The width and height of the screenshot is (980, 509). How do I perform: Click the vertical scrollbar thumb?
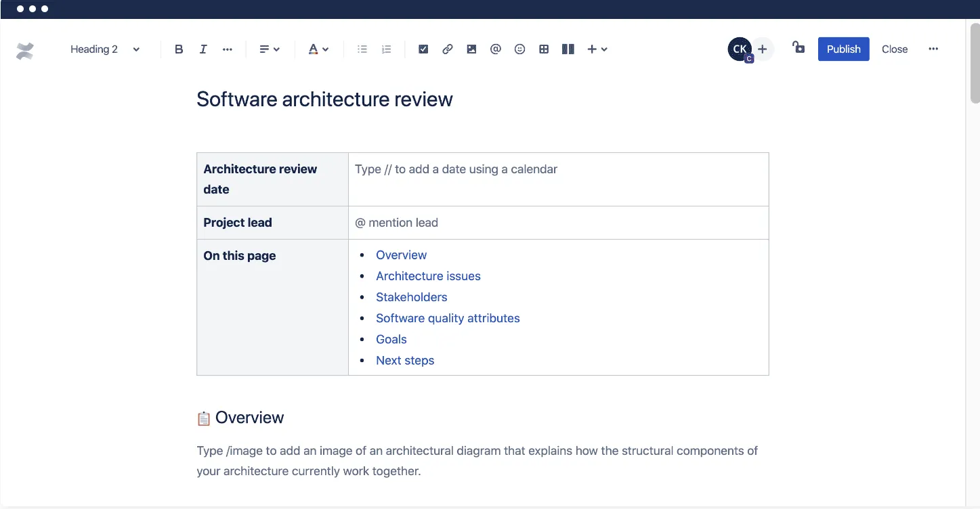pyautogui.click(x=975, y=62)
